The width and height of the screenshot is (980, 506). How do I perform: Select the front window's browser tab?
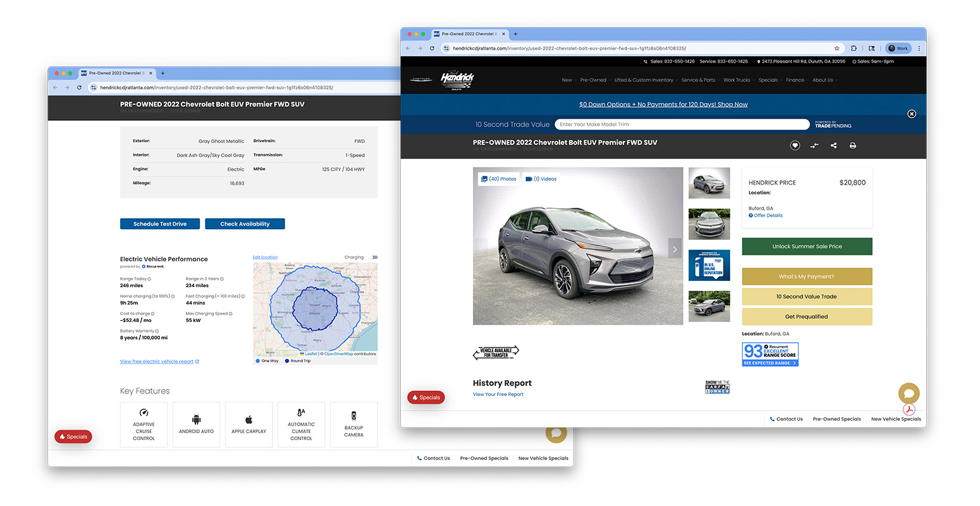(x=470, y=34)
